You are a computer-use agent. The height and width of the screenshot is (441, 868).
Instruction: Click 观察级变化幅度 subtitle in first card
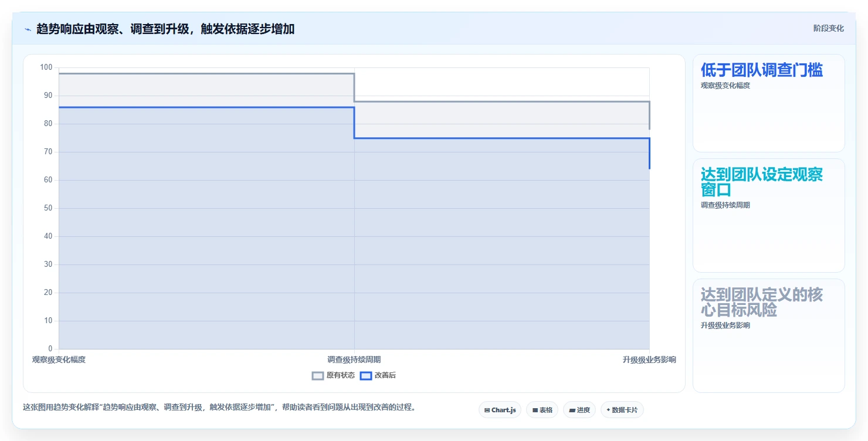point(725,86)
